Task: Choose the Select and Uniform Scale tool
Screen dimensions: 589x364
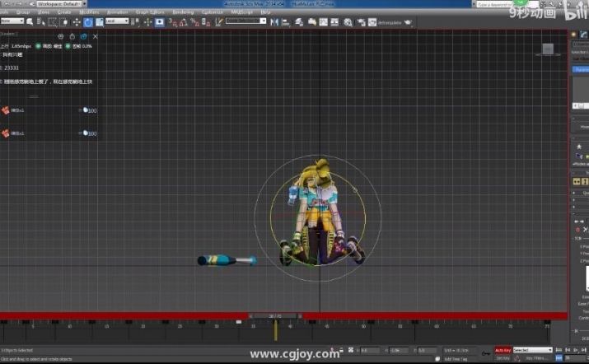Action: coord(98,21)
